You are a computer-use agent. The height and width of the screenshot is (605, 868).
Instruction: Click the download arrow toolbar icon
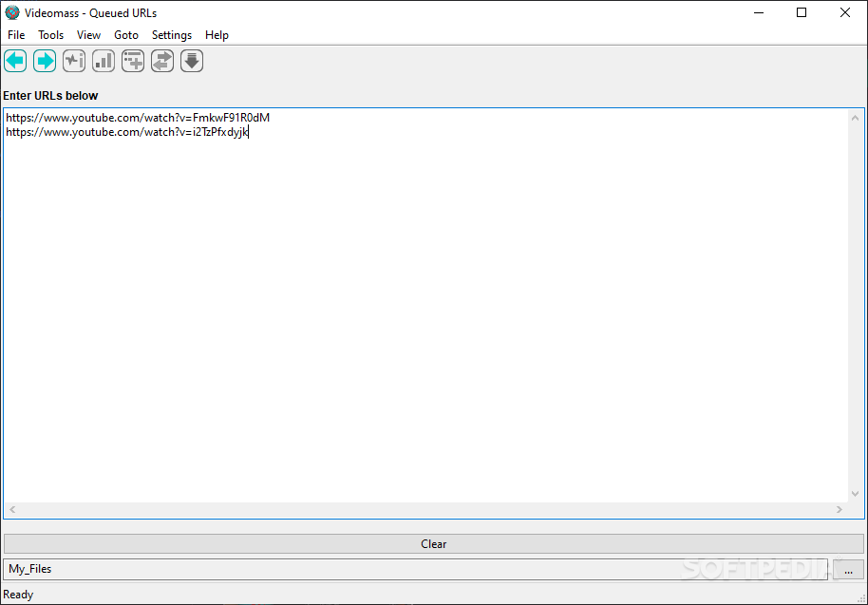pyautogui.click(x=192, y=61)
